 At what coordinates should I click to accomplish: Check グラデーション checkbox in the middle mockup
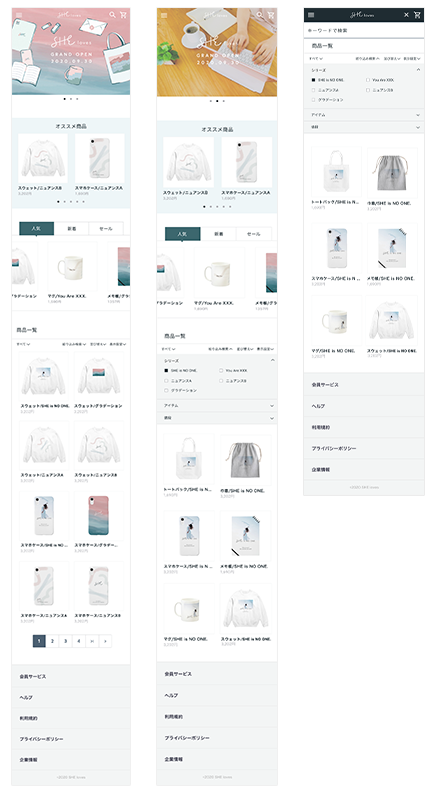166,390
